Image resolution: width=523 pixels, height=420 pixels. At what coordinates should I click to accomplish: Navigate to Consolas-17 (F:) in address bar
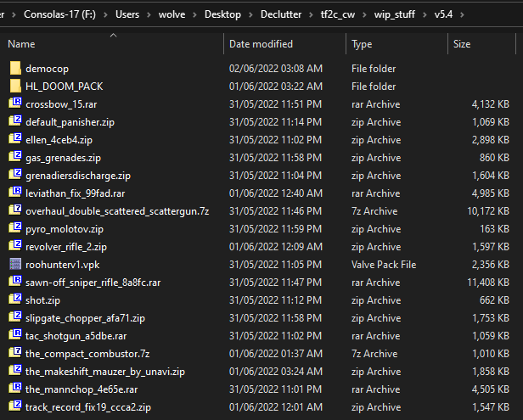(x=59, y=14)
